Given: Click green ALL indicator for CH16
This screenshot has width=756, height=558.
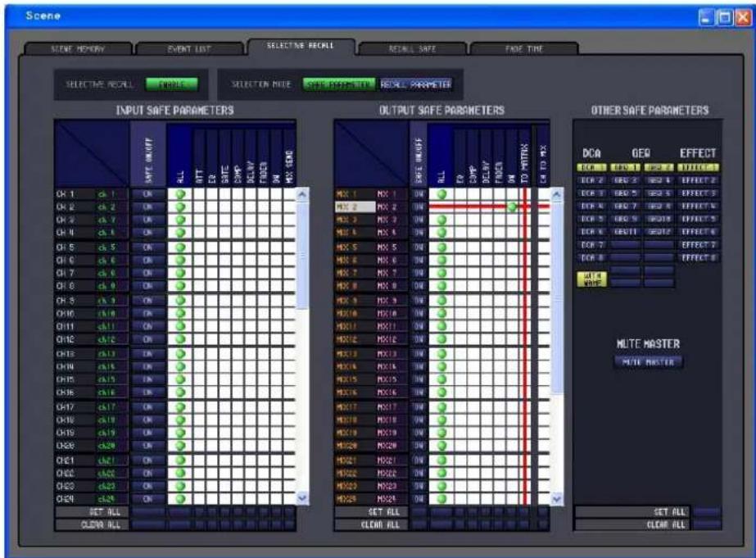Looking at the screenshot, I should [180, 392].
